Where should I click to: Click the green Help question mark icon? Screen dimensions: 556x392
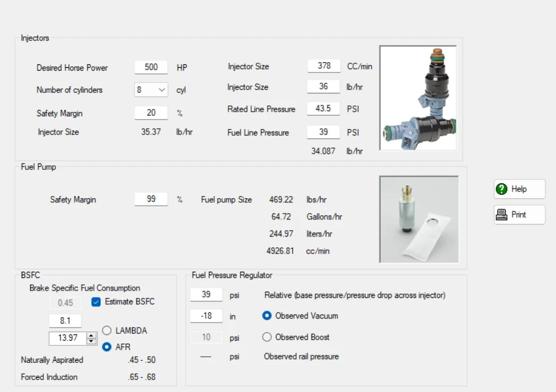point(501,189)
